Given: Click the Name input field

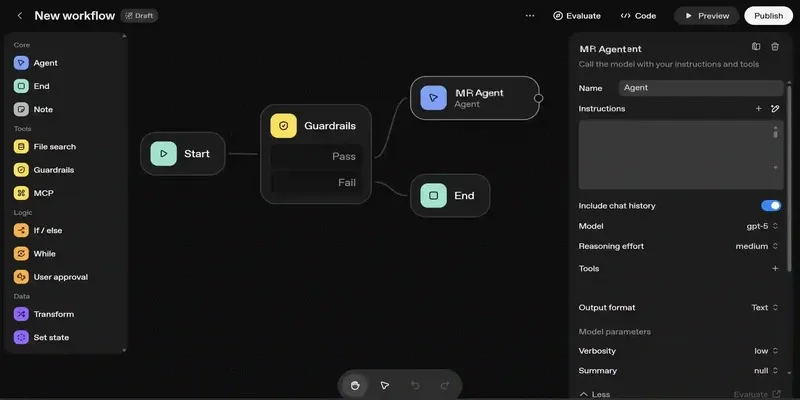Looking at the screenshot, I should [x=701, y=88].
